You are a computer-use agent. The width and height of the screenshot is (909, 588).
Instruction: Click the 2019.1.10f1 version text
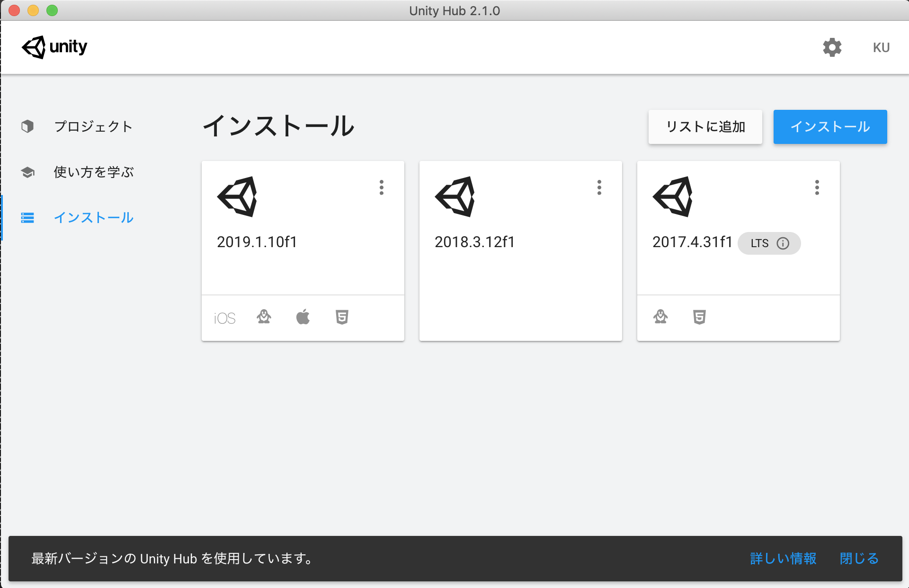tap(257, 242)
